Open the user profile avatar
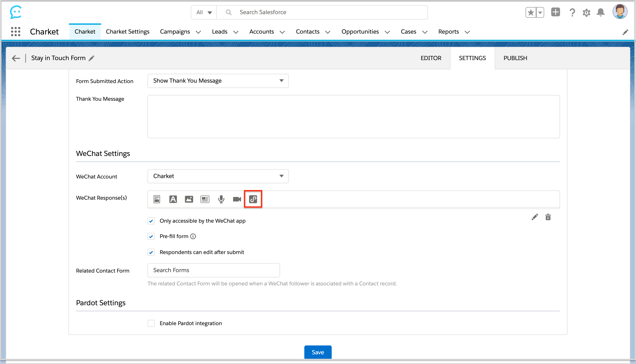Image resolution: width=636 pixels, height=364 pixels. tap(620, 11)
